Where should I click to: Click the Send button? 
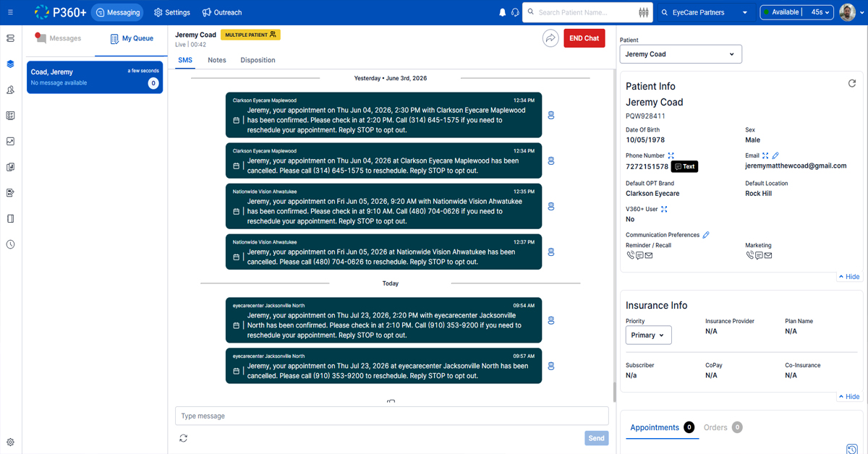click(597, 438)
